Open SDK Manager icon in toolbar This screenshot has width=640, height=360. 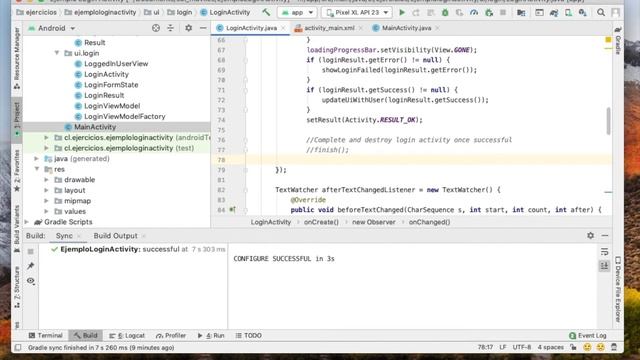[582, 13]
